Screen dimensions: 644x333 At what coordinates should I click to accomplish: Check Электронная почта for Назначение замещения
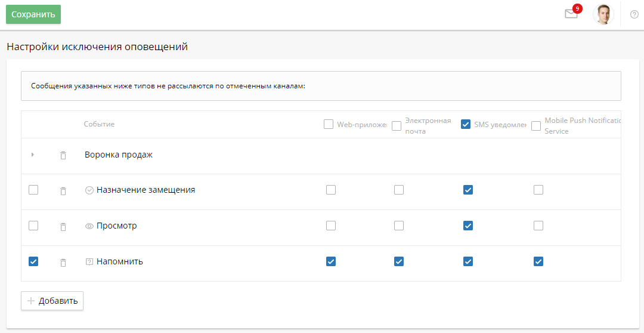(x=399, y=190)
